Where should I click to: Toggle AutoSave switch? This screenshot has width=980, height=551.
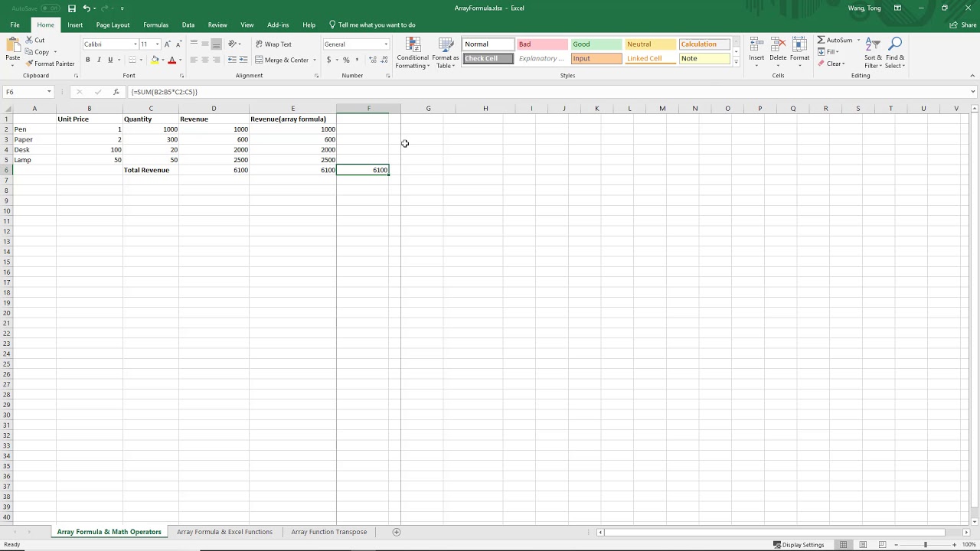(x=51, y=8)
